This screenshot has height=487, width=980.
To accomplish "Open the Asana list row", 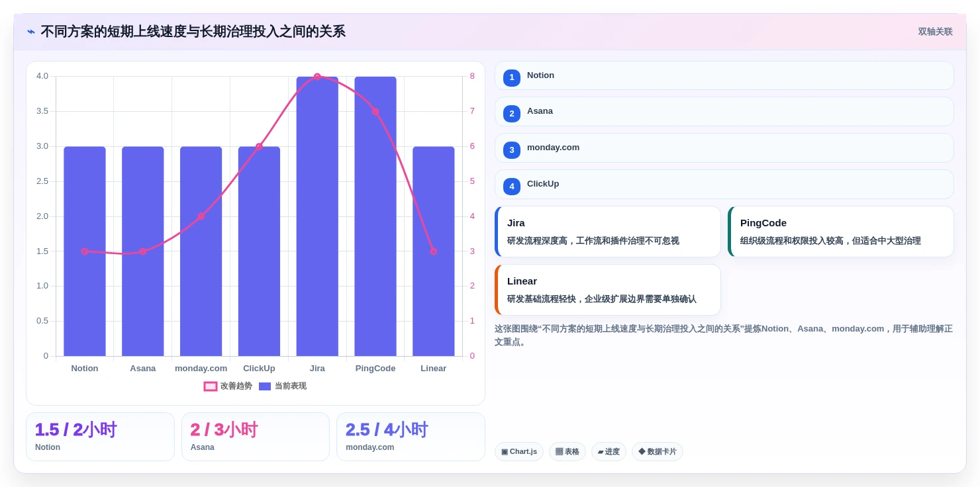I will pos(724,112).
